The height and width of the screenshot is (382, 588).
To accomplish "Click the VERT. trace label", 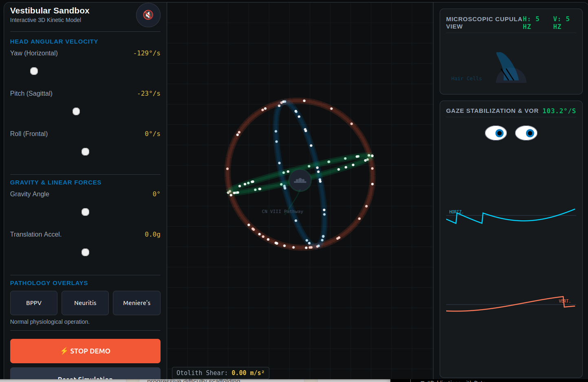I will (564, 301).
